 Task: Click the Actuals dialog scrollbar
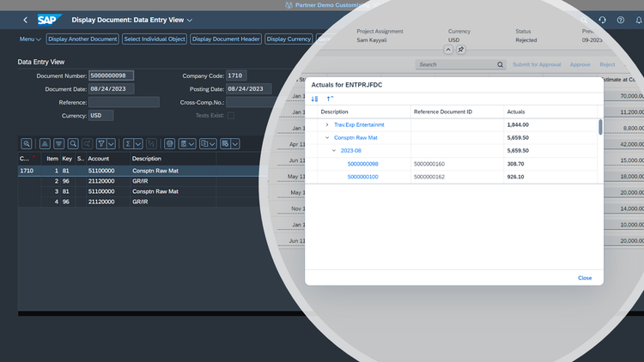pyautogui.click(x=600, y=127)
